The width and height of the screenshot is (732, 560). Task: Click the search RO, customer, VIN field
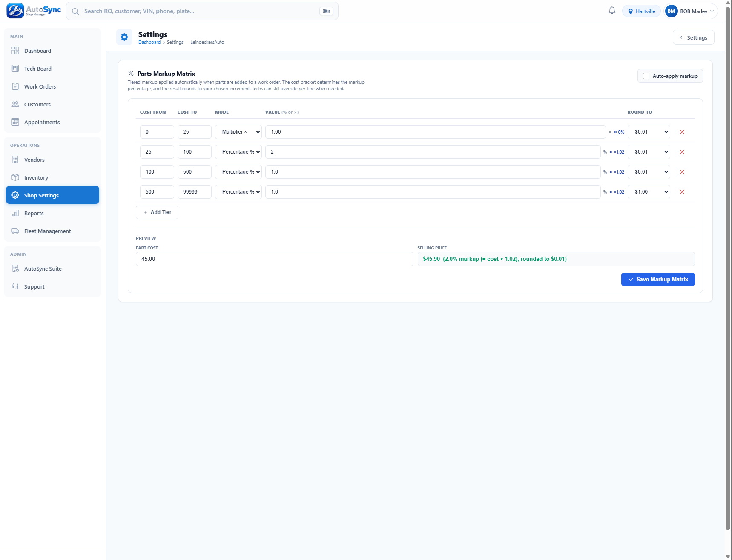[202, 11]
